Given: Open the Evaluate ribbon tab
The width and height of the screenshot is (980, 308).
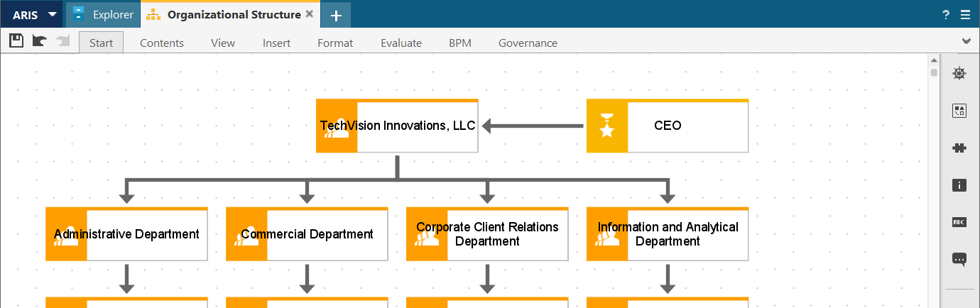Looking at the screenshot, I should point(401,43).
